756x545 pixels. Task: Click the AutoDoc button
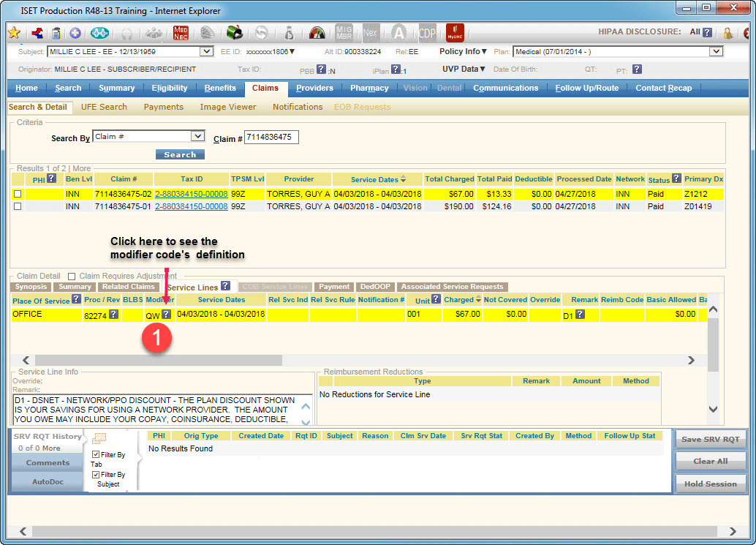pos(48,482)
